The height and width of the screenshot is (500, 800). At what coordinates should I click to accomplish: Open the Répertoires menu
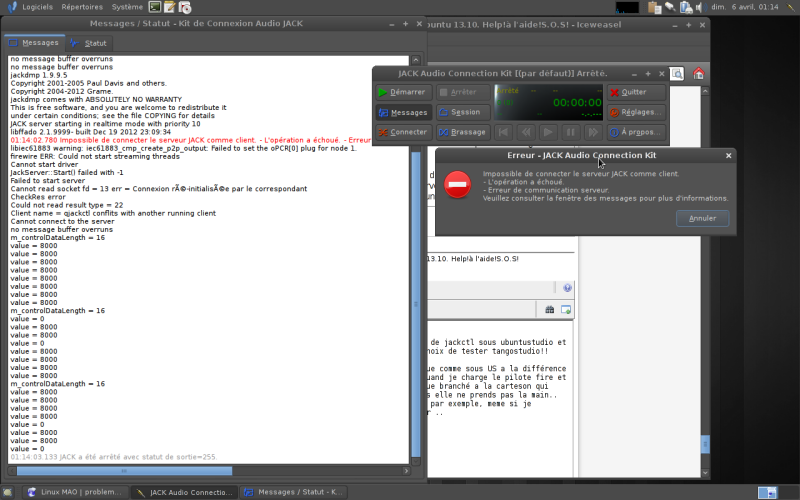pos(82,7)
